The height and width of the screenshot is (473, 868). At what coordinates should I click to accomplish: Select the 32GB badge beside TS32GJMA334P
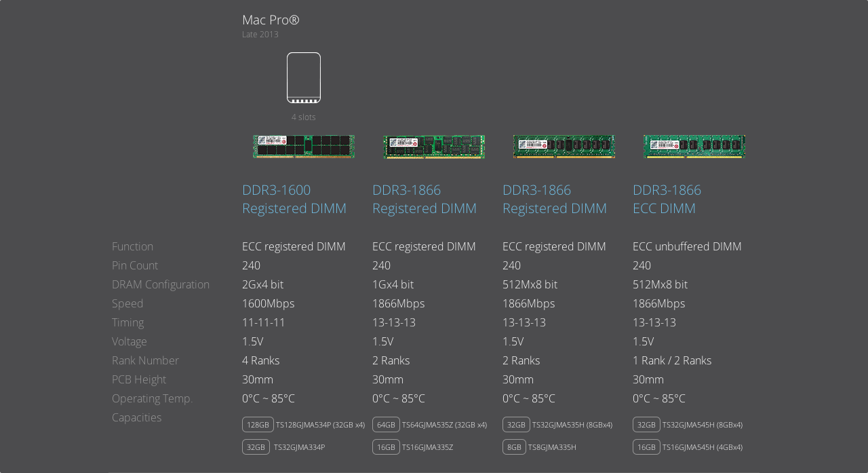pyautogui.click(x=256, y=447)
